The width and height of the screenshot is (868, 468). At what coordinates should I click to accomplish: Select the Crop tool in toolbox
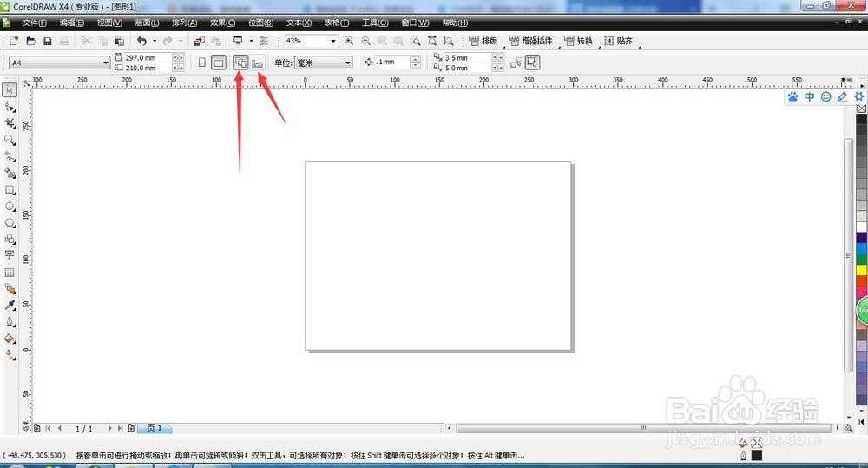[10, 123]
